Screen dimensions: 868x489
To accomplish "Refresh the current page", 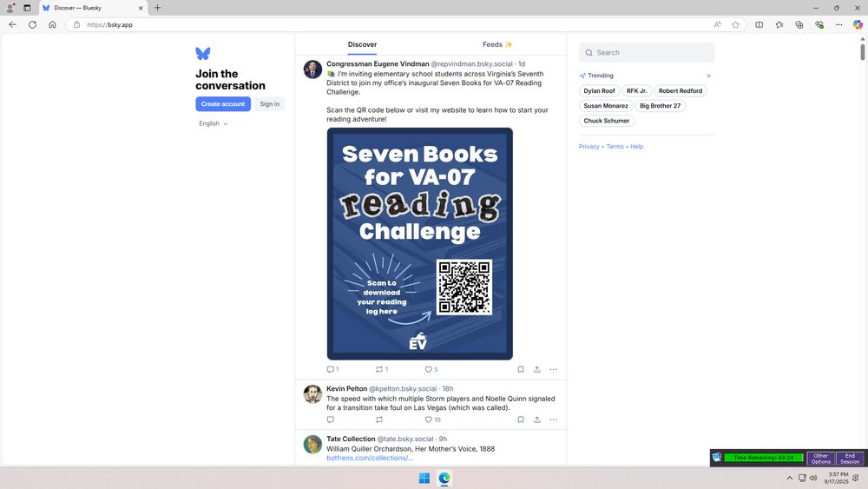I will click(32, 24).
